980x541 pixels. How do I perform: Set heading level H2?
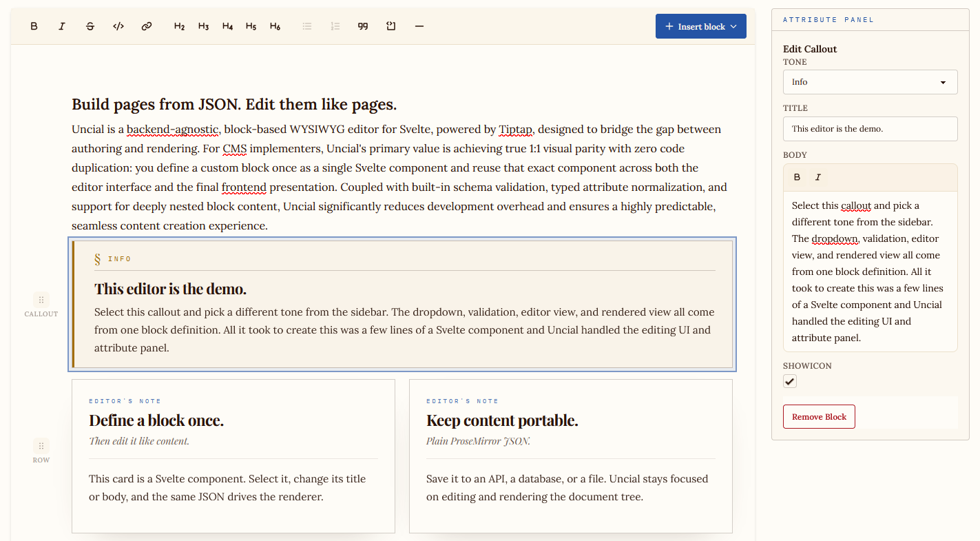pyautogui.click(x=179, y=26)
